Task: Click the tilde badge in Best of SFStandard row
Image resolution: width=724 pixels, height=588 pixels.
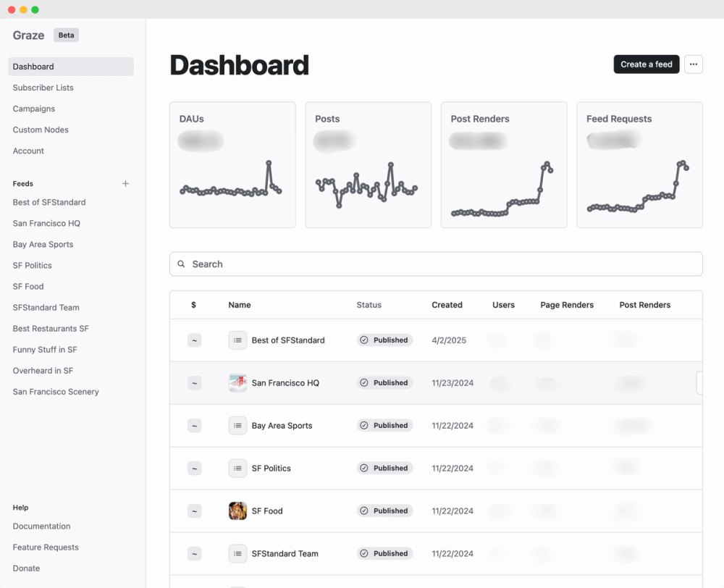Action: coord(194,340)
